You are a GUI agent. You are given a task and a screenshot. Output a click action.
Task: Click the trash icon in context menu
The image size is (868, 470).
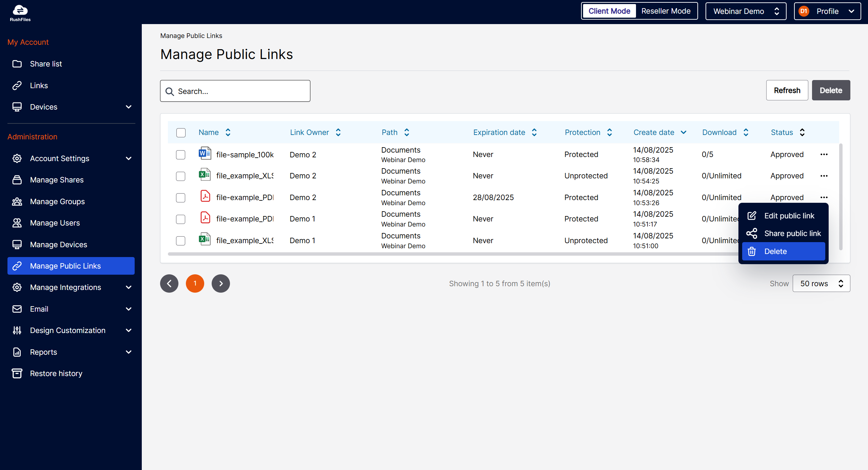click(x=752, y=251)
